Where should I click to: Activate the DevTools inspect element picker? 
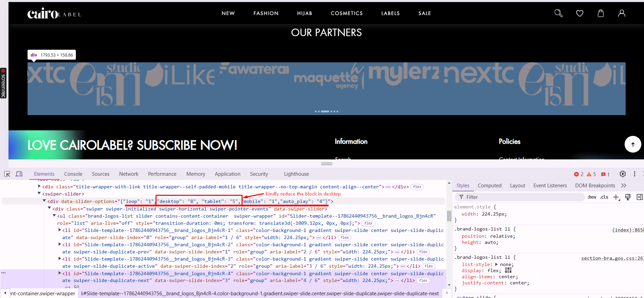point(7,174)
